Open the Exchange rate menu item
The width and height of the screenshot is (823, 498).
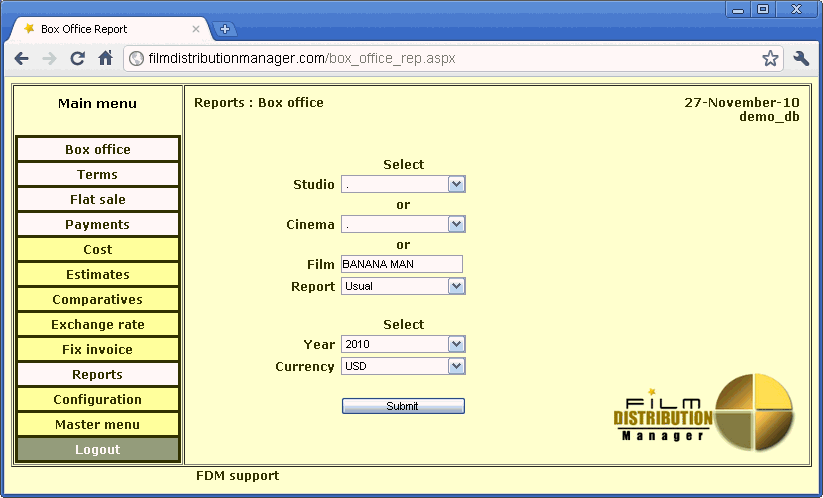tap(98, 325)
